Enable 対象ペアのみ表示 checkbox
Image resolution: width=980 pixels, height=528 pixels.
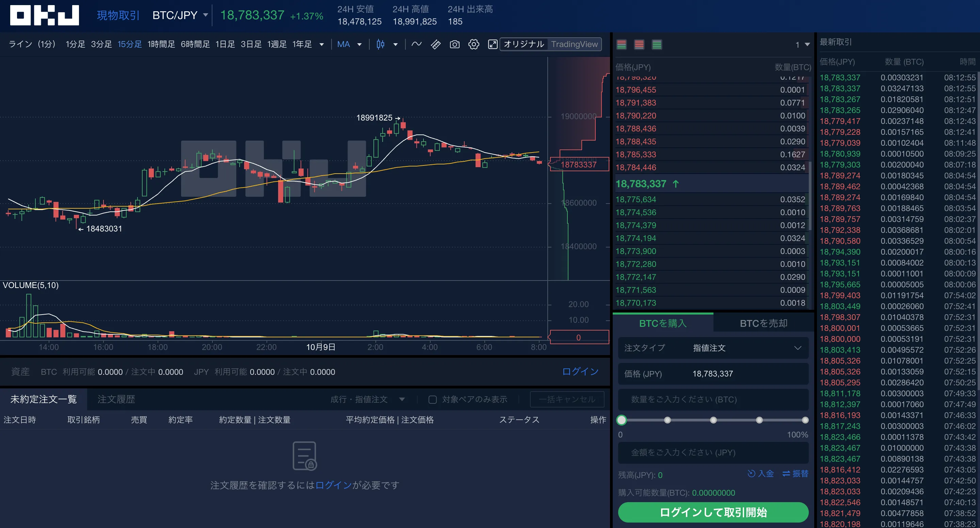[433, 399]
